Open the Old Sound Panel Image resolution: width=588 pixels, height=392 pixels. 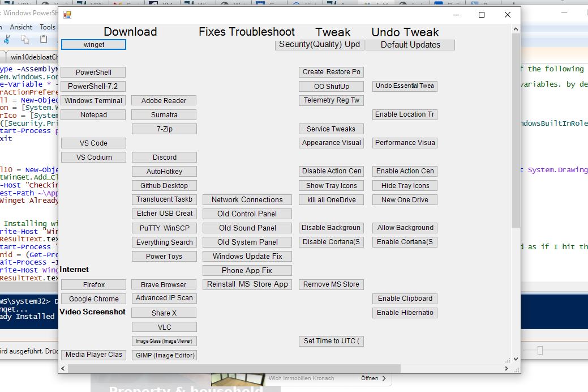(247, 228)
